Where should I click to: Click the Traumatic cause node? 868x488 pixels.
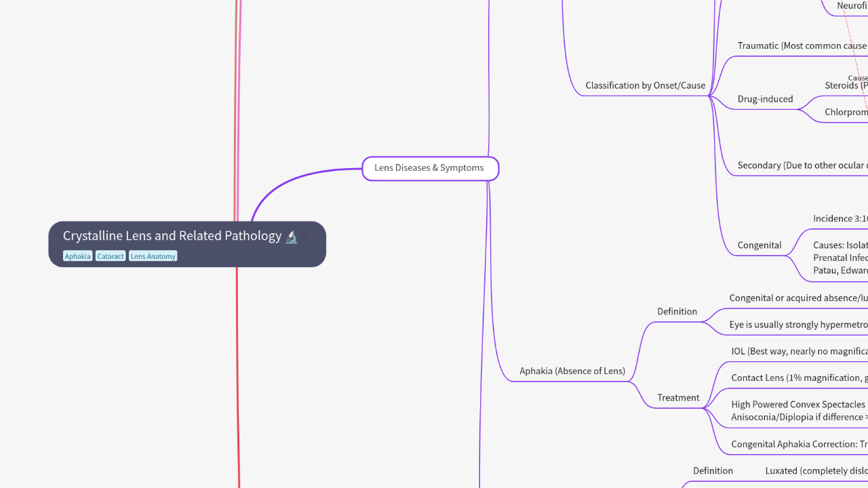click(802, 46)
